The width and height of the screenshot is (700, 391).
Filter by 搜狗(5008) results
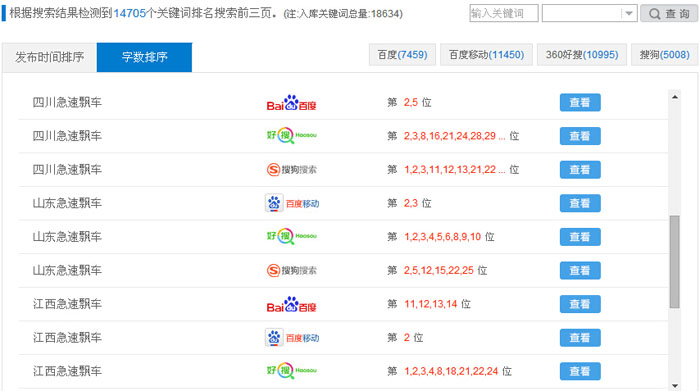tap(664, 55)
